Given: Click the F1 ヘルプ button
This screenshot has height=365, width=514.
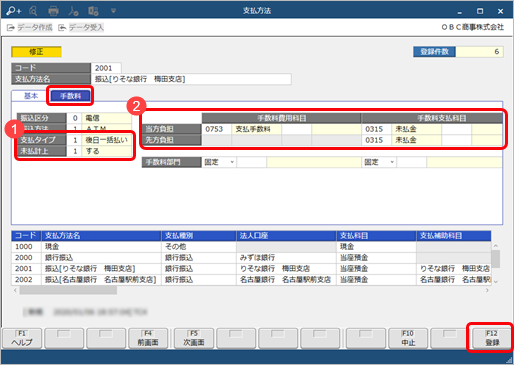Looking at the screenshot, I should (22, 338).
